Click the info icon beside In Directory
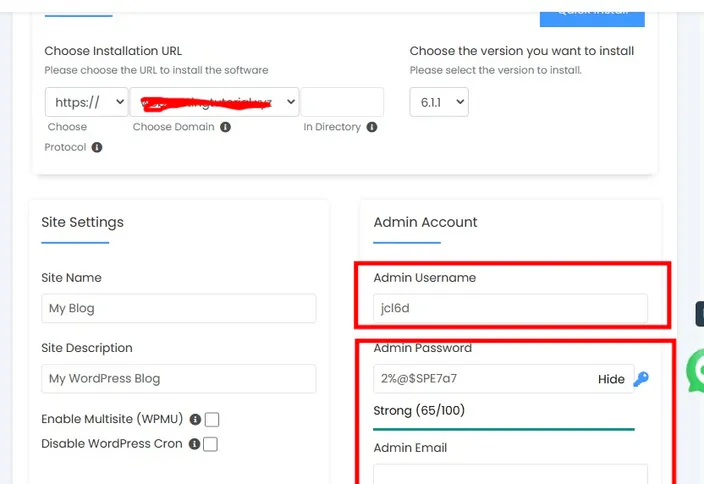This screenshot has height=484, width=704. (x=372, y=127)
